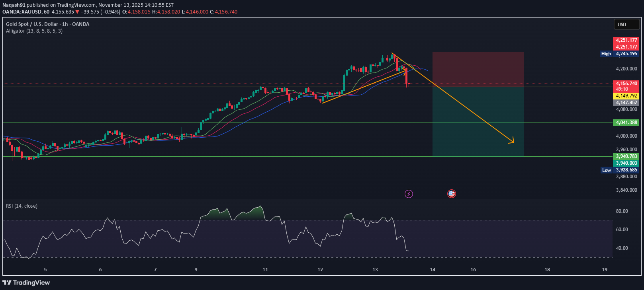Select the green 4,041.388 price level label

pos(626,123)
